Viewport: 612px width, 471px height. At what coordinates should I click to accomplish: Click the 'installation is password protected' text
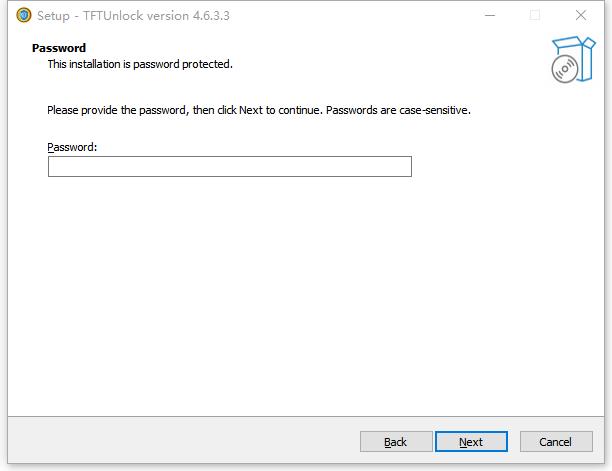140,64
